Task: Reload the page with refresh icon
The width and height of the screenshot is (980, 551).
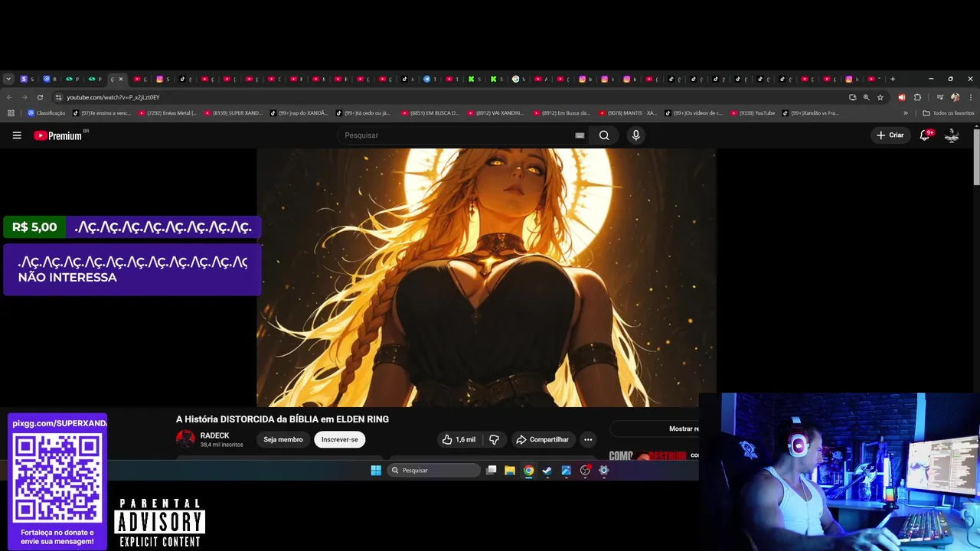Action: [40, 97]
